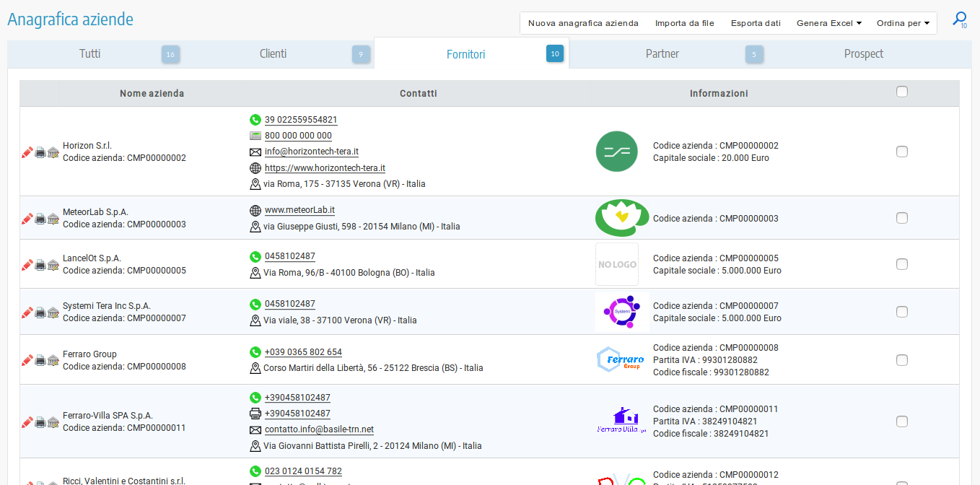Edit MeteorLab S.p.A. with the pencil icon
The image size is (980, 485).
coord(27,219)
